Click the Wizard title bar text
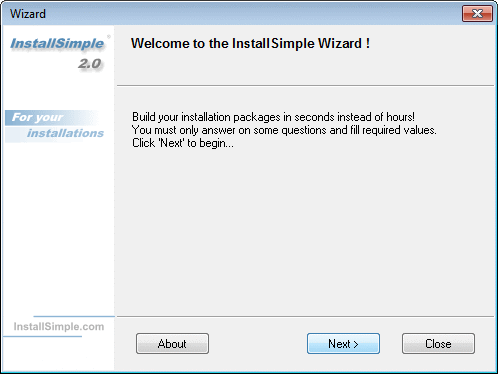 [x=28, y=14]
